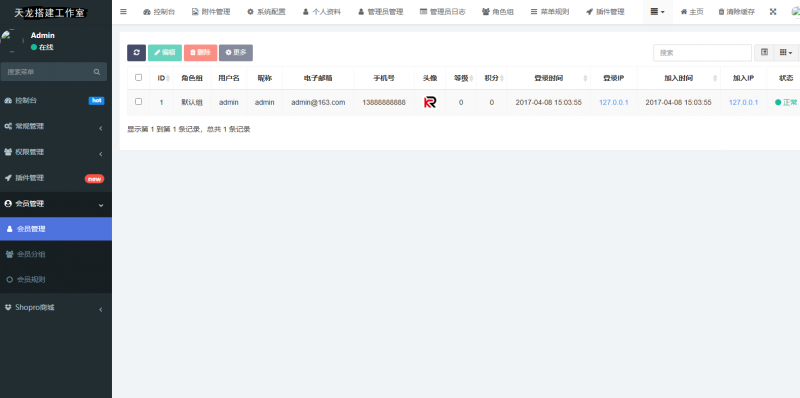Click the toggle view icon beside the search box
This screenshot has width=800, height=398.
pyautogui.click(x=764, y=53)
